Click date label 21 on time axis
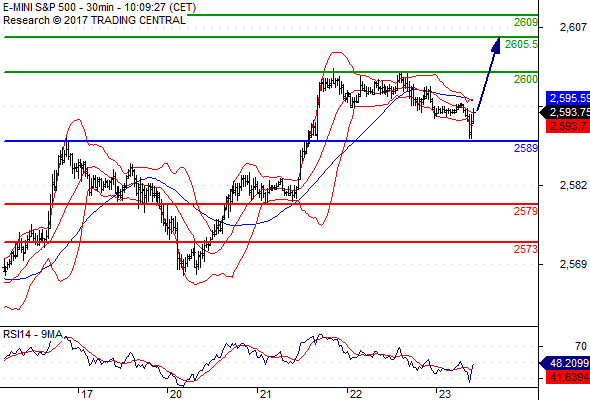The image size is (590, 400). pos(266,394)
